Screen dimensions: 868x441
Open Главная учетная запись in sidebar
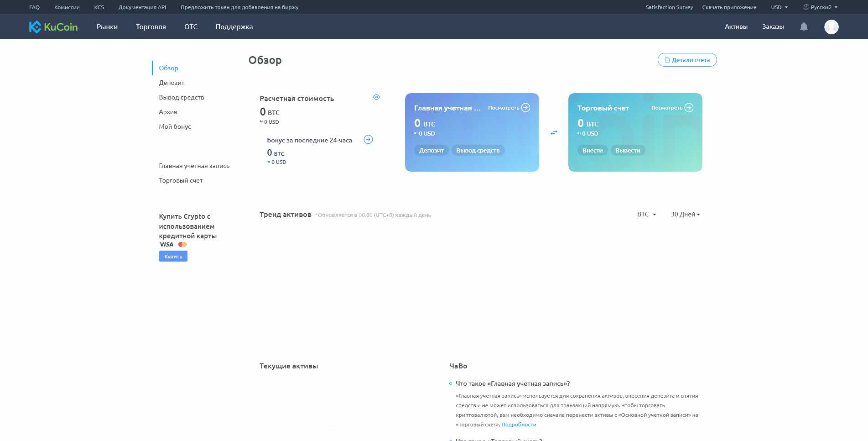point(194,166)
